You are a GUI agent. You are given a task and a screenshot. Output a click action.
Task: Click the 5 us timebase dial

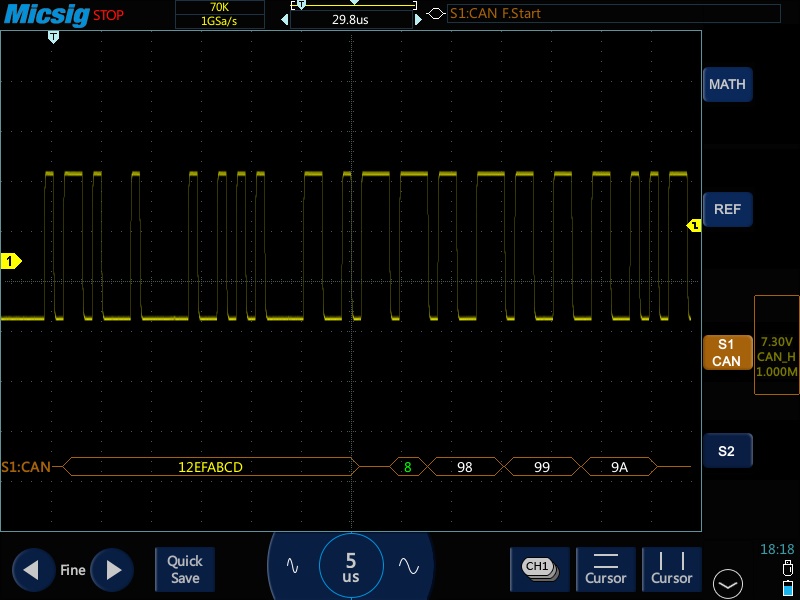350,566
